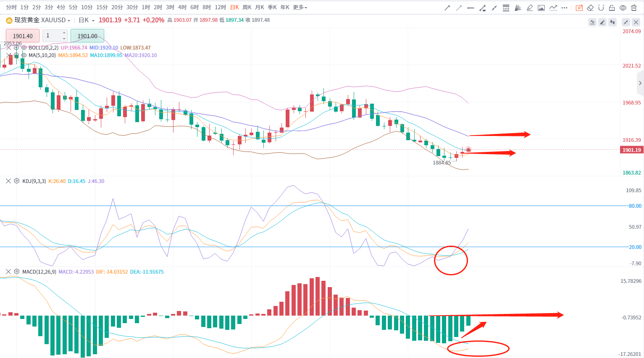644x358 pixels.
Task: Remove the MA indicator with its X
Action: (x=8, y=55)
